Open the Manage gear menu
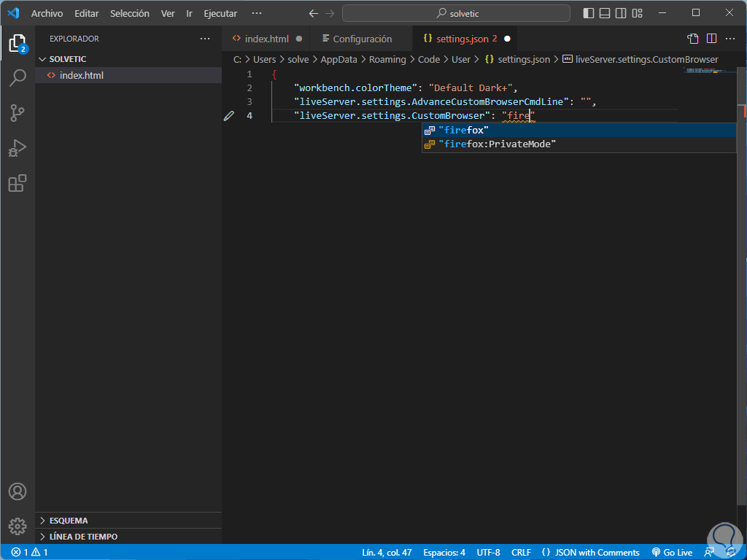Screen dimensions: 747x560 pos(18,526)
